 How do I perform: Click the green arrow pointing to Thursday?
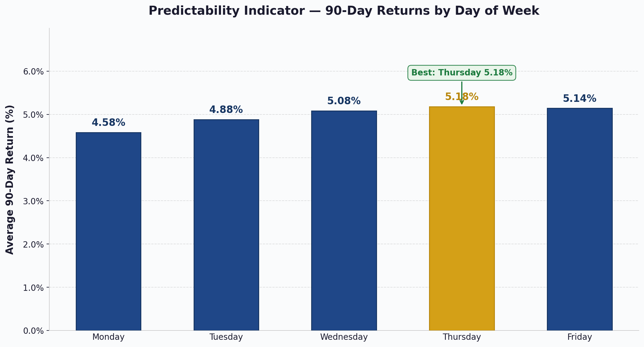tap(462, 93)
